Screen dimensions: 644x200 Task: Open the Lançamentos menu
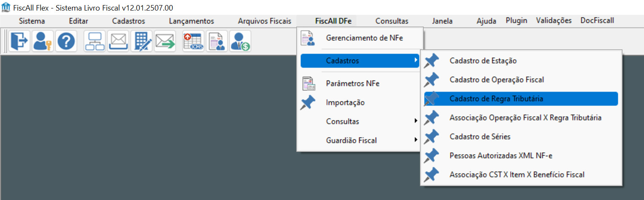pyautogui.click(x=191, y=21)
